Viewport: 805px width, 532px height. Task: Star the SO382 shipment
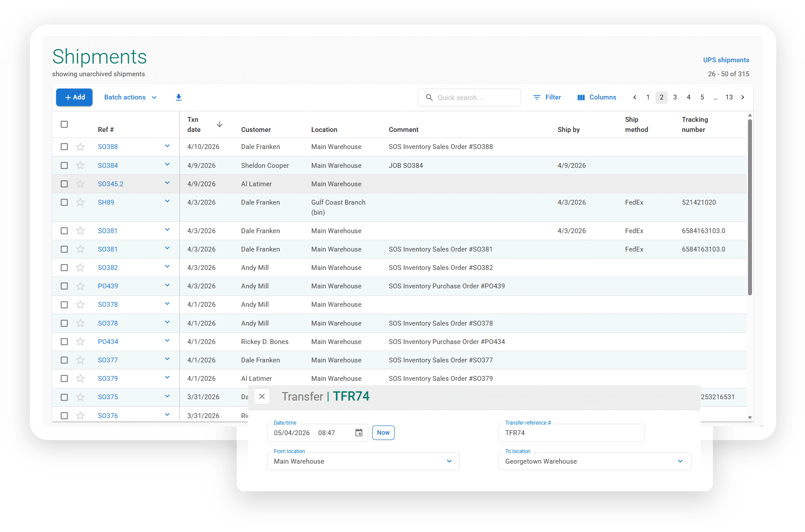[x=80, y=268]
